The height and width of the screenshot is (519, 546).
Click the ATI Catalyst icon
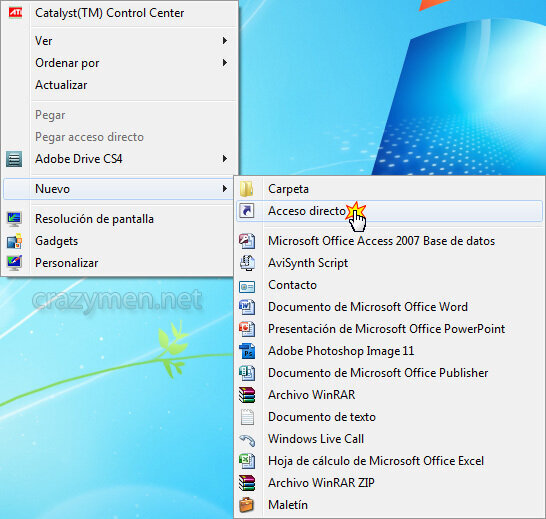(15, 13)
